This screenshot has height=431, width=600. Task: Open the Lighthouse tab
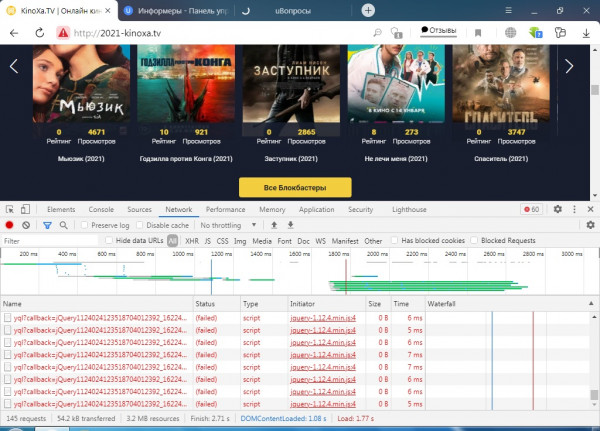(409, 209)
